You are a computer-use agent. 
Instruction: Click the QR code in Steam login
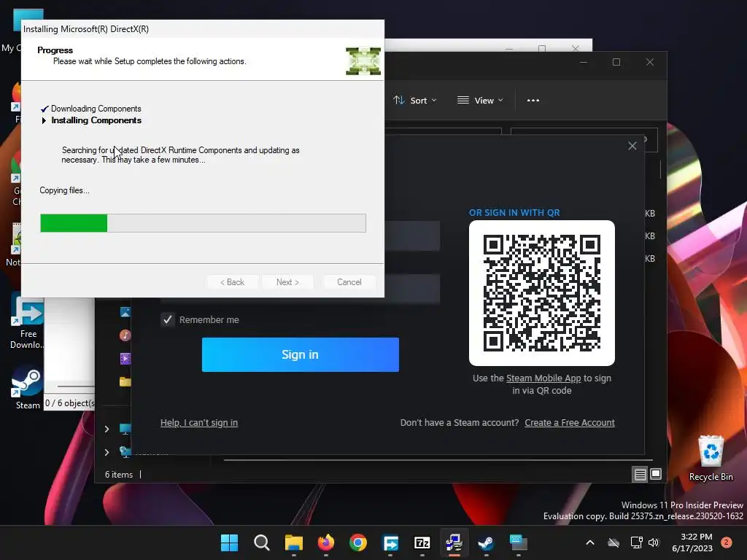542,293
